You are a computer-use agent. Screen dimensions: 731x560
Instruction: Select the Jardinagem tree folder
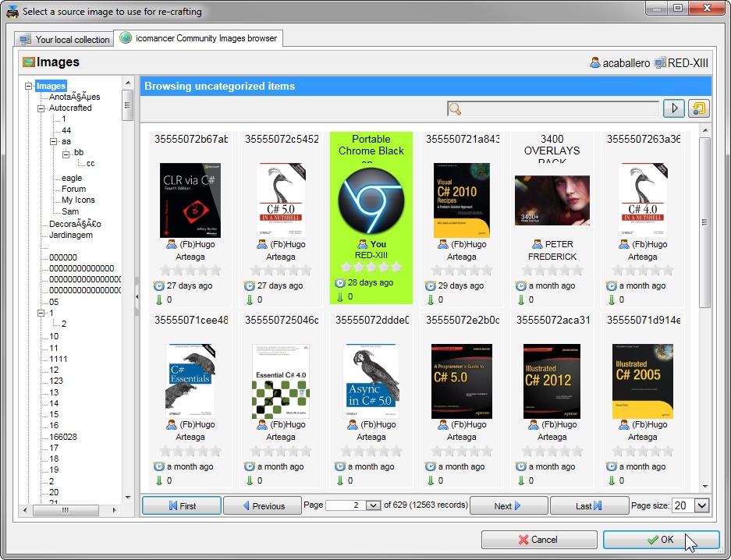pos(71,235)
